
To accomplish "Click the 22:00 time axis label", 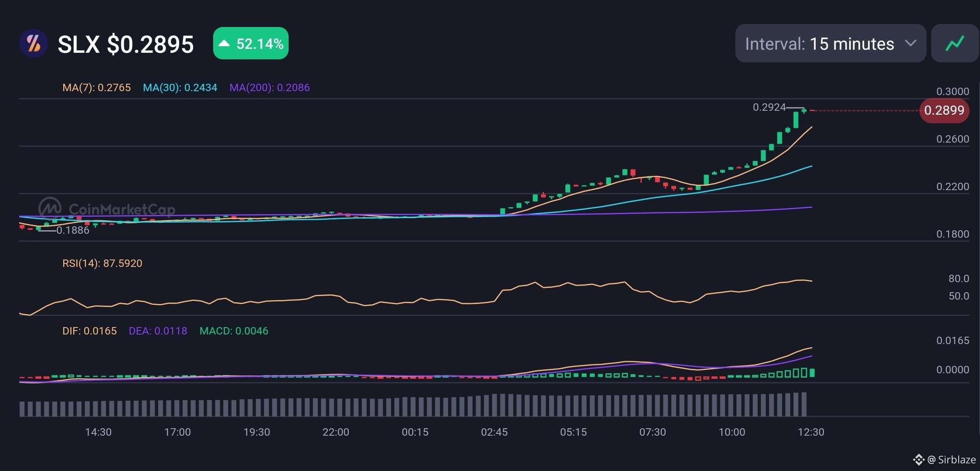I will (x=336, y=432).
